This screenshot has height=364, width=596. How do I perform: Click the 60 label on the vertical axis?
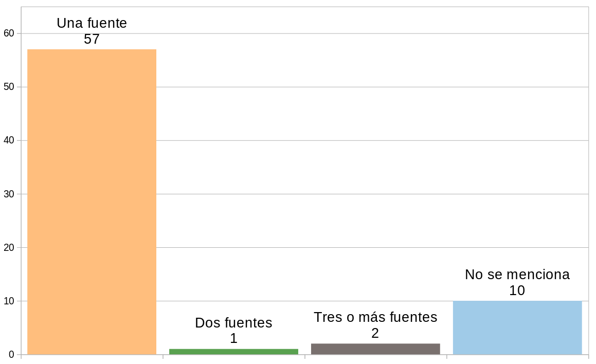tap(8, 33)
